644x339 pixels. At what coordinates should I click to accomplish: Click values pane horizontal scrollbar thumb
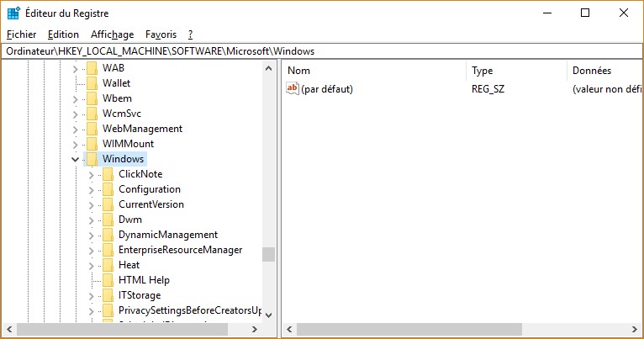(409, 329)
